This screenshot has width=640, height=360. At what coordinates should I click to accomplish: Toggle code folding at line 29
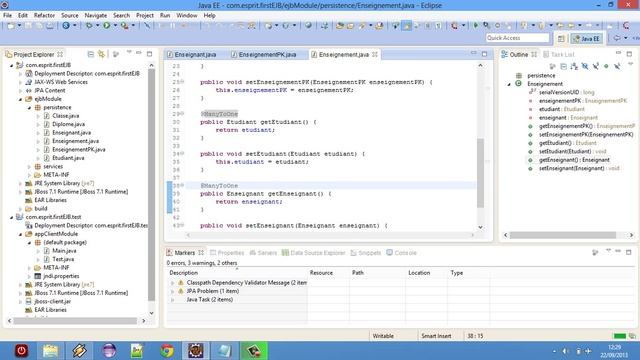tap(182, 113)
